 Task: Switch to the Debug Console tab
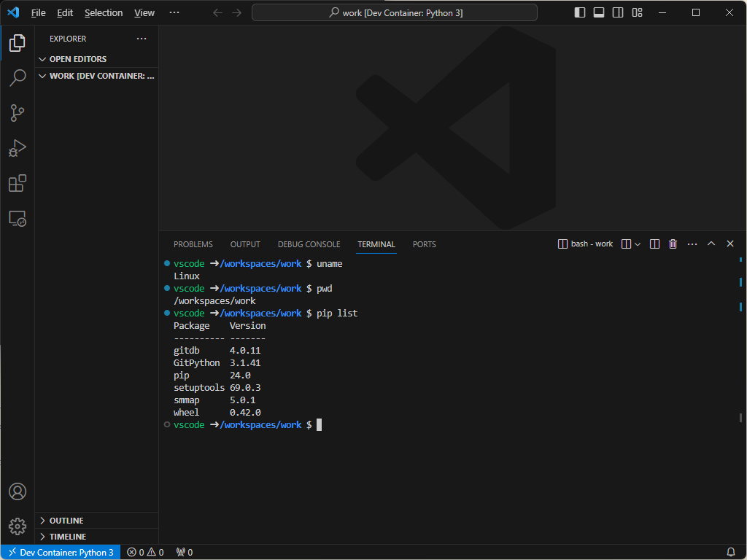309,244
